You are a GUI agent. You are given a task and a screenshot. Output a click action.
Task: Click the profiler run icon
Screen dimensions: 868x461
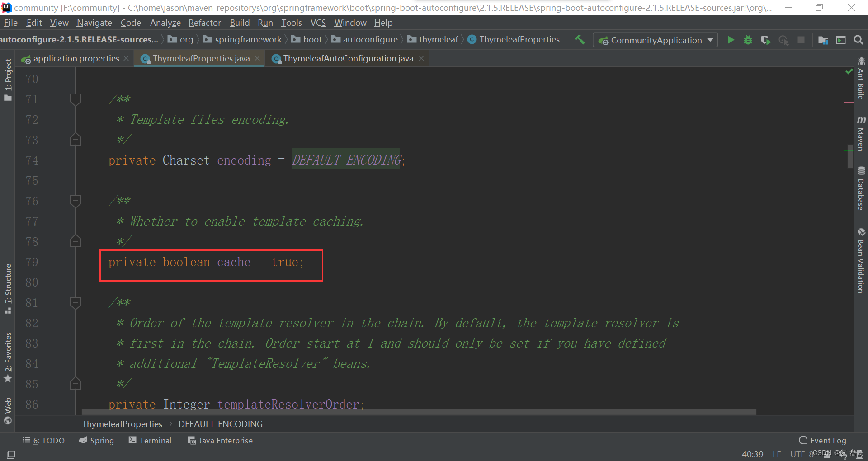click(x=783, y=40)
